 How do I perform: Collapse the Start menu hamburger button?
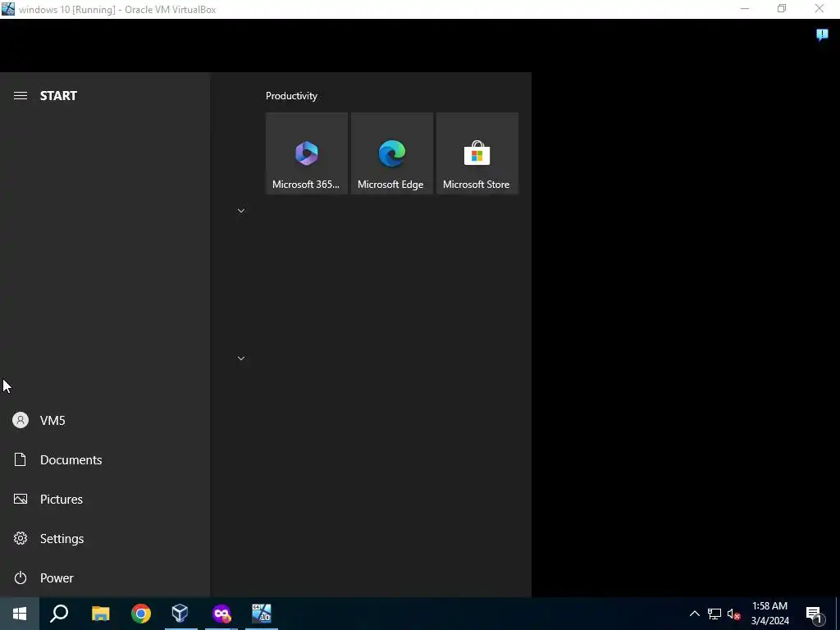pyautogui.click(x=21, y=96)
